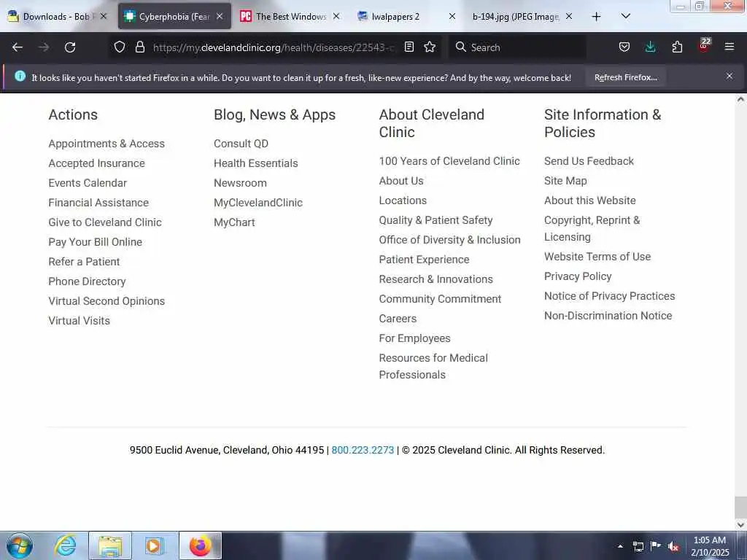Open Windows Start menu orb
Viewport: 747px width, 560px height.
click(x=20, y=545)
